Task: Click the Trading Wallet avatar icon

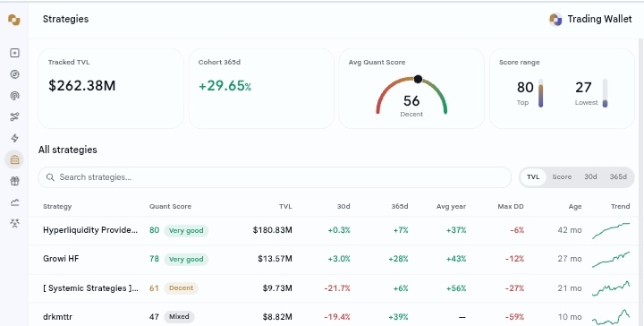Action: tap(555, 20)
